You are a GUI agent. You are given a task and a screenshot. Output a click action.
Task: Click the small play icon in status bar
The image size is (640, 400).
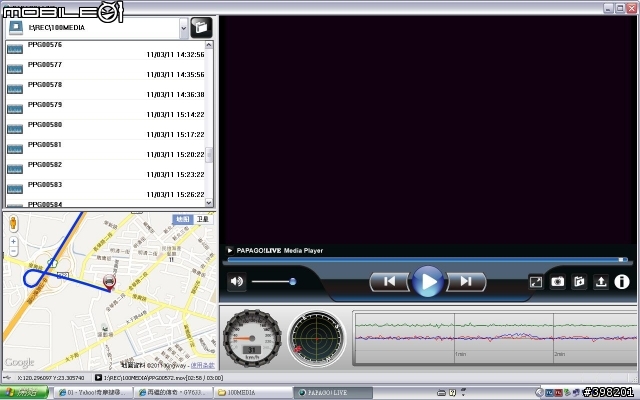point(98,378)
